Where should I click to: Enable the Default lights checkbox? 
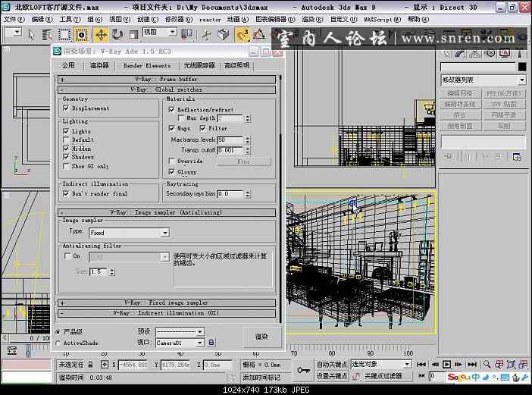(66, 140)
